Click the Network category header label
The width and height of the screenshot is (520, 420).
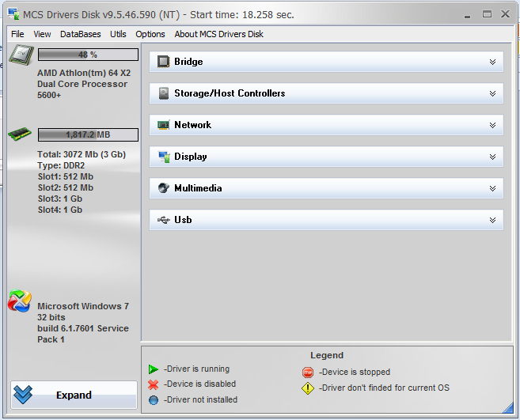[x=192, y=125]
